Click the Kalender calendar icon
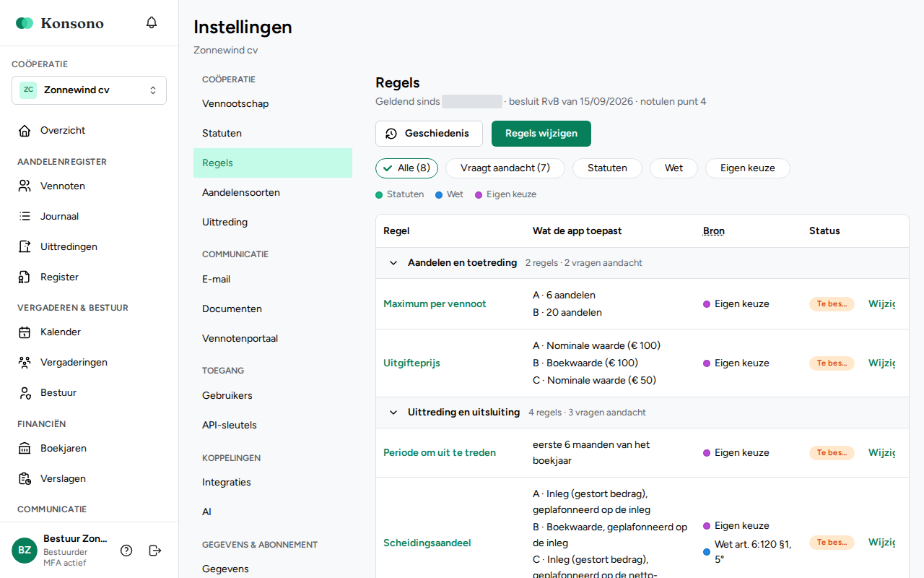 click(25, 332)
